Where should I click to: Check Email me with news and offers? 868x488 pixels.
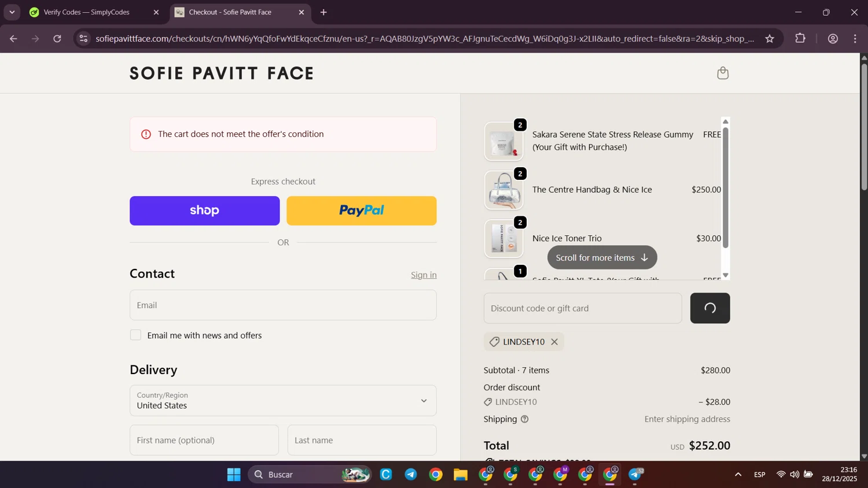135,335
